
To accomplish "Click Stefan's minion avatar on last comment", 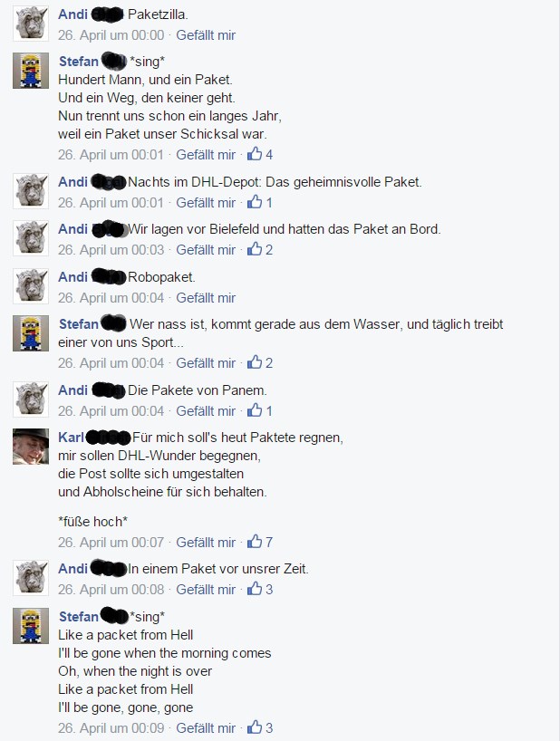I will coord(31,626).
